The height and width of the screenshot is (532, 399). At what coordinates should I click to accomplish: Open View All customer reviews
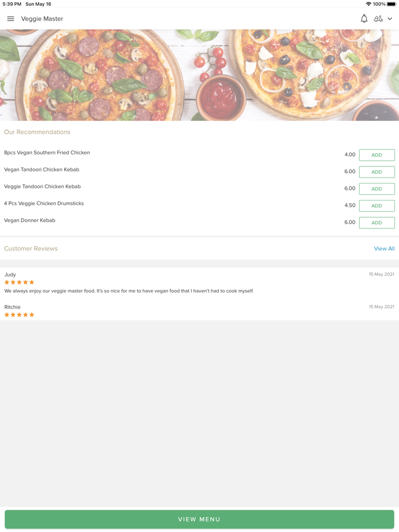tap(384, 249)
